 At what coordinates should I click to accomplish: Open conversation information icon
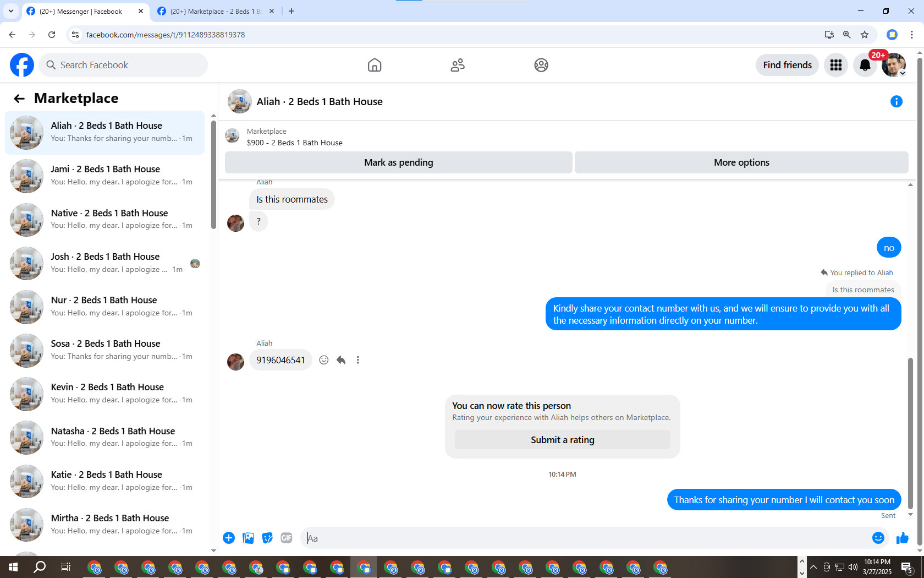point(897,101)
